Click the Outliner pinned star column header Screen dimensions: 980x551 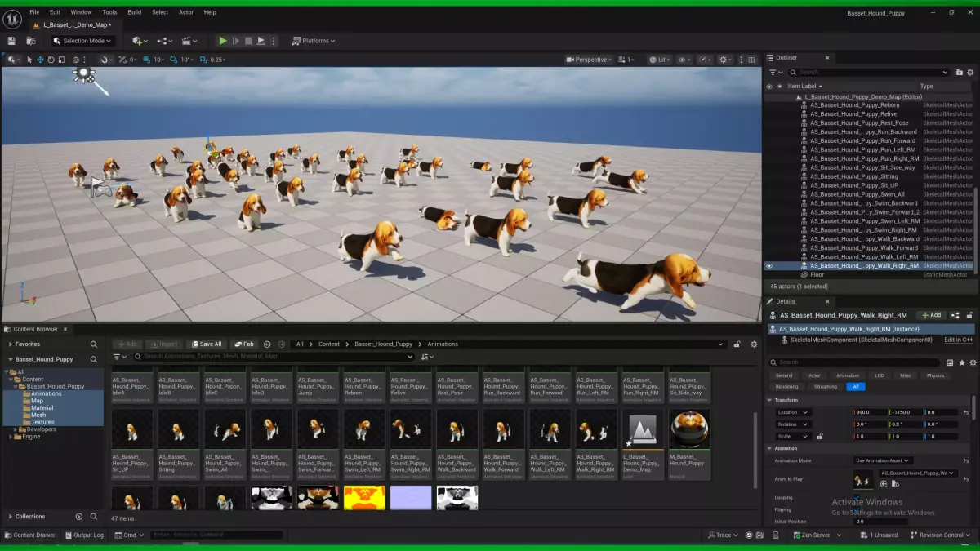tap(780, 86)
